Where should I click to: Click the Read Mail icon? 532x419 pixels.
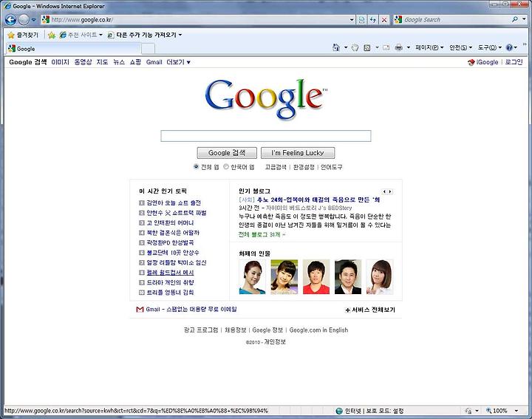[386, 47]
